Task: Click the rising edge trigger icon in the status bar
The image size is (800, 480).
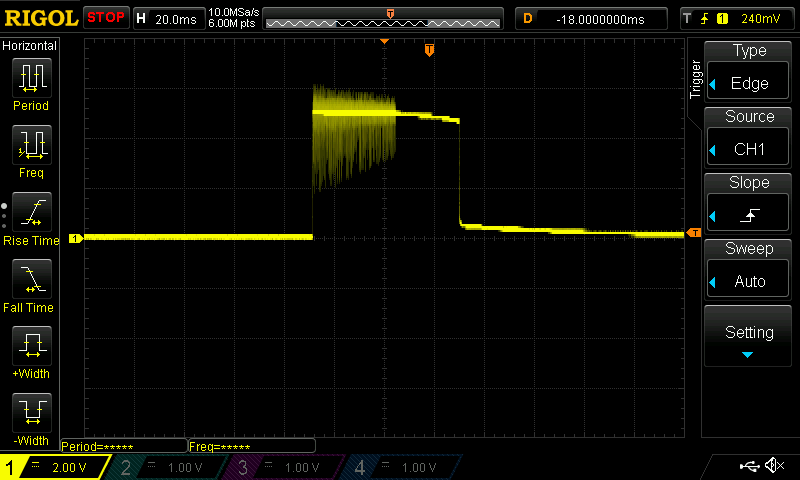Action: (x=705, y=19)
